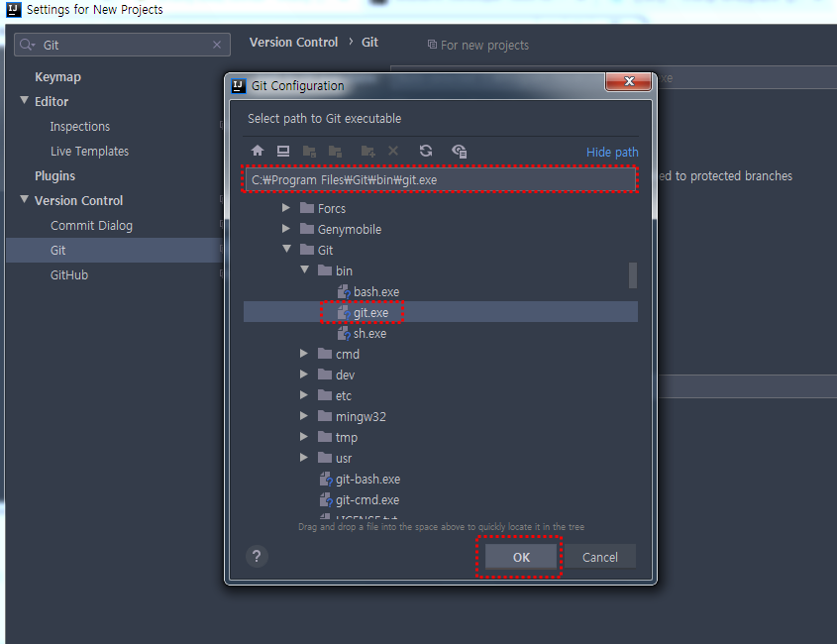Image resolution: width=837 pixels, height=644 pixels.
Task: Expand the dev folder
Action: (304, 375)
